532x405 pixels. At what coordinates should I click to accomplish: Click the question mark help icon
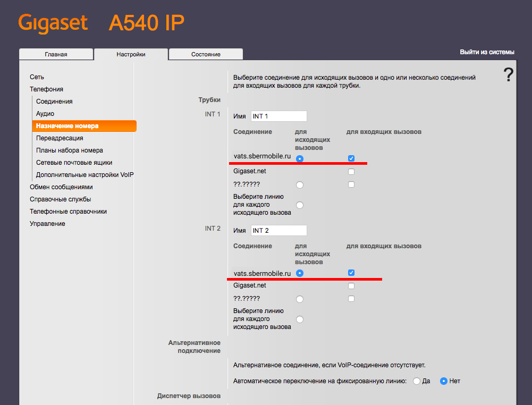coord(509,75)
